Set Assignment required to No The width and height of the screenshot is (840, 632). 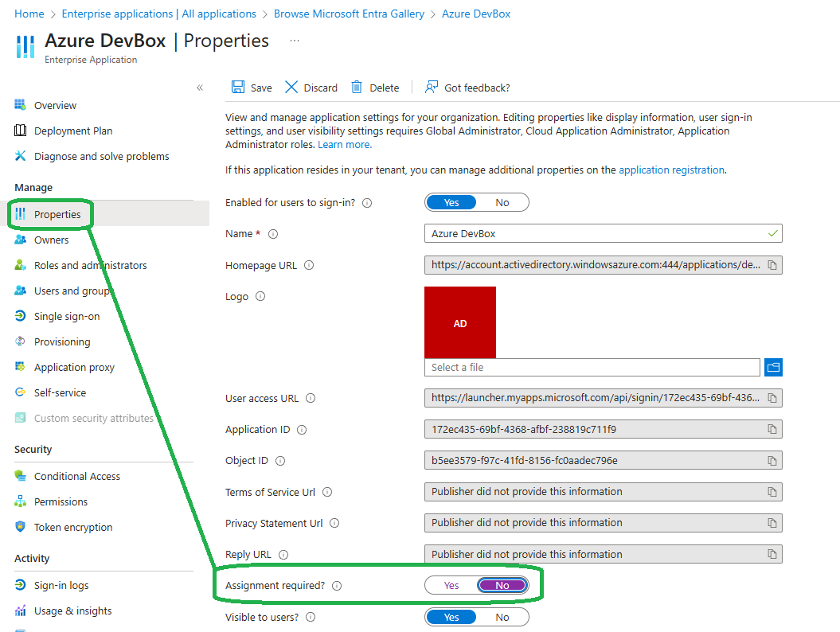click(502, 585)
